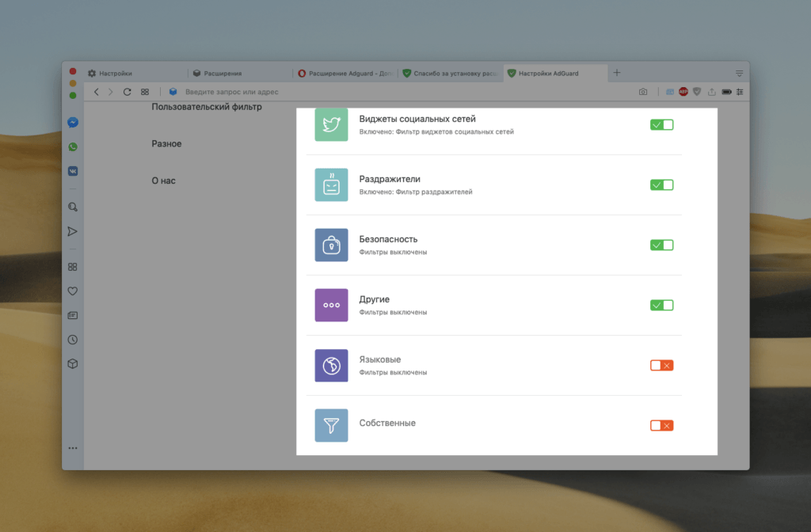Click the site info icon in address bar
The width and height of the screenshot is (811, 532).
pos(173,92)
